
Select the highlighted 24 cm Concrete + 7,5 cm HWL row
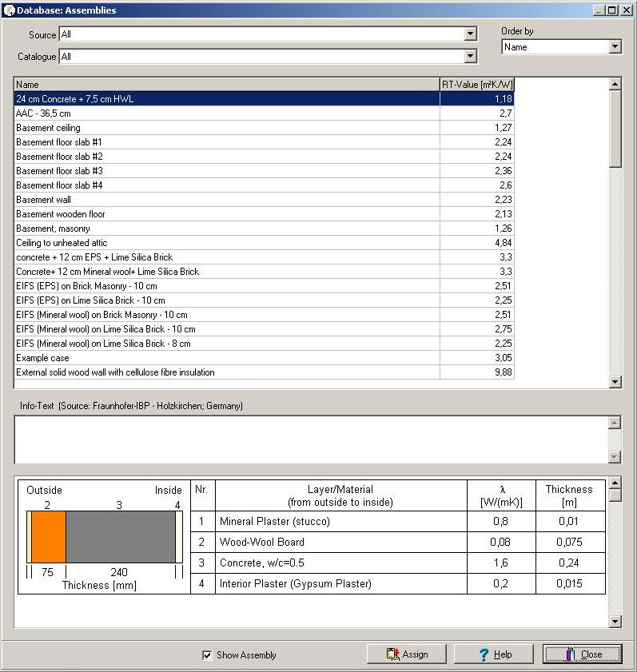(x=264, y=98)
